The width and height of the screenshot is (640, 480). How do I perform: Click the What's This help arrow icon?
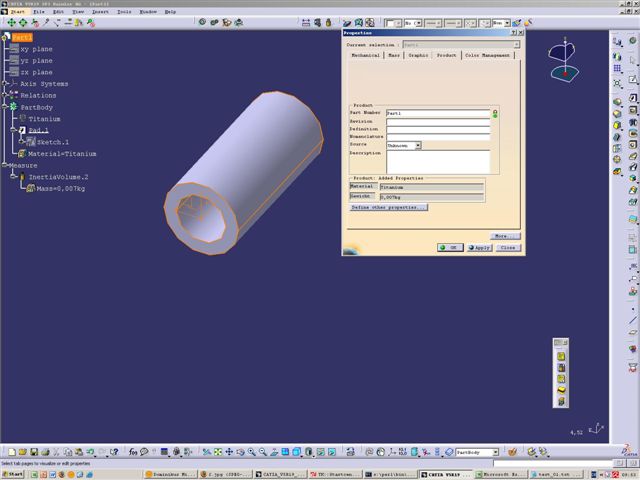(114, 452)
